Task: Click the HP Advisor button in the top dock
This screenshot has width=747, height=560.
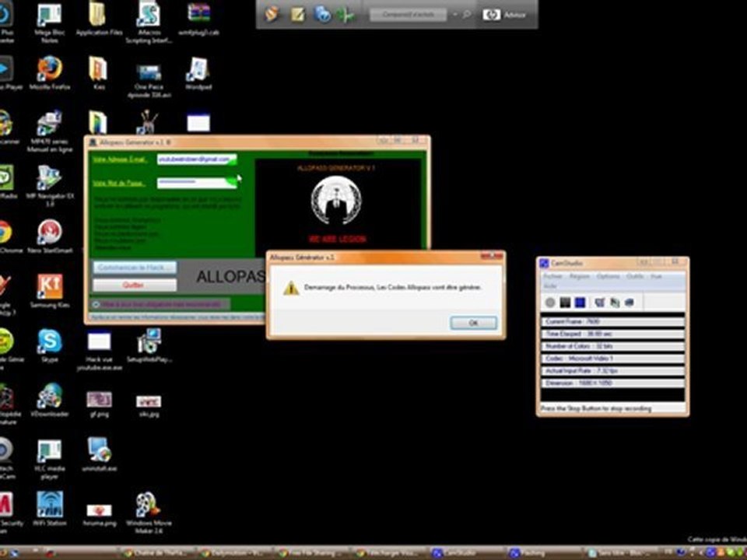Action: point(505,15)
